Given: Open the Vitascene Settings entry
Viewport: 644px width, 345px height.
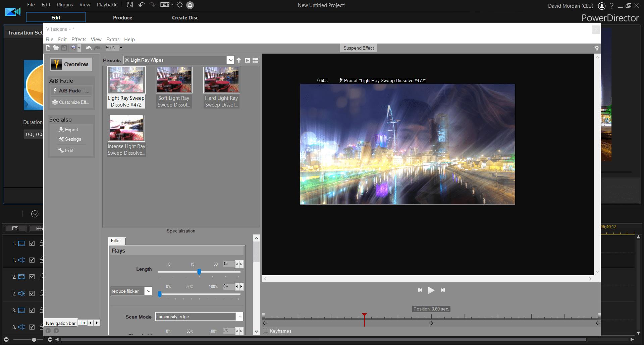Looking at the screenshot, I should [70, 139].
